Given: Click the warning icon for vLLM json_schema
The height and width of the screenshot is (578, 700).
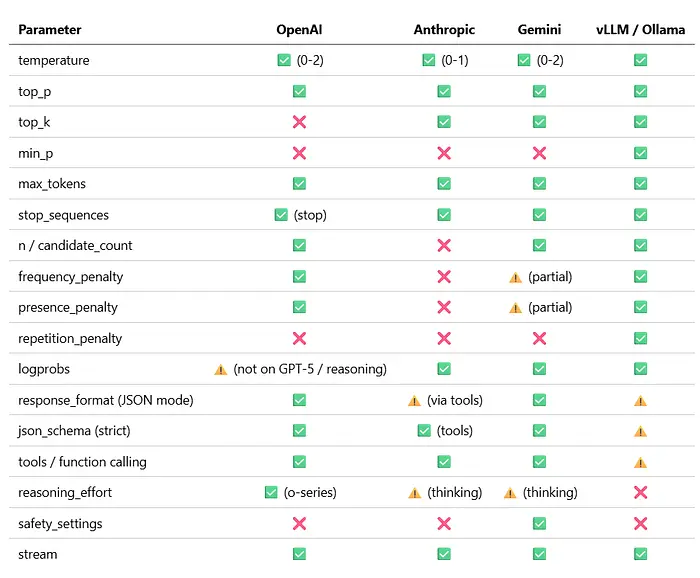Looking at the screenshot, I should (641, 431).
